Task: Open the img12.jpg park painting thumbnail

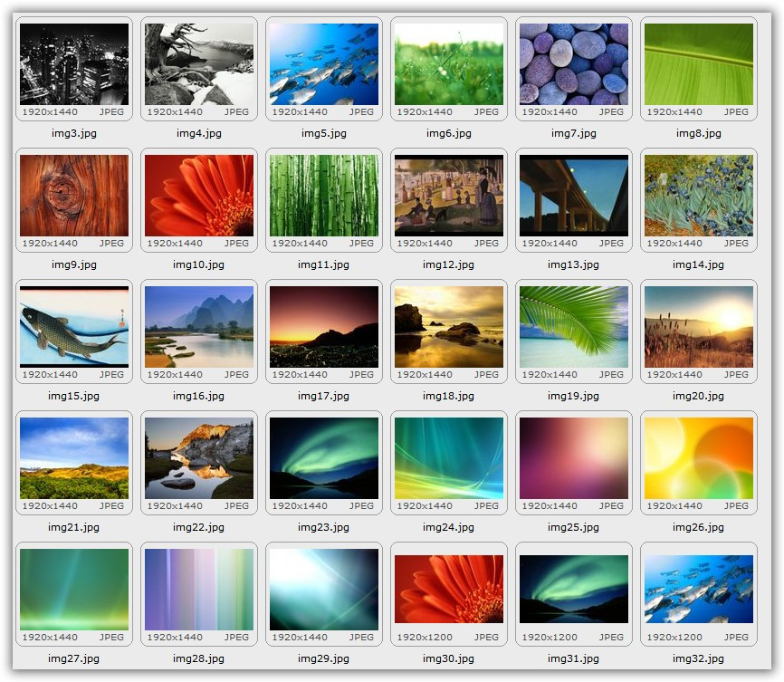Action: click(449, 196)
